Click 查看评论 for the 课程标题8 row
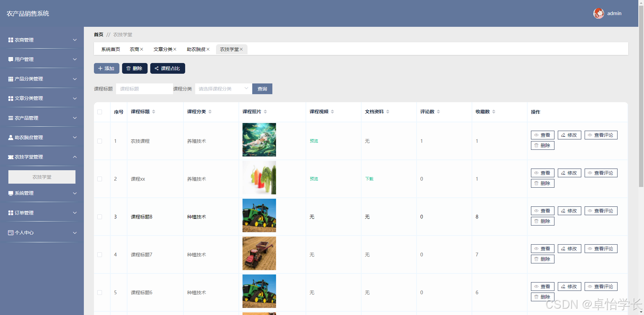This screenshot has height=315, width=644. (x=601, y=211)
